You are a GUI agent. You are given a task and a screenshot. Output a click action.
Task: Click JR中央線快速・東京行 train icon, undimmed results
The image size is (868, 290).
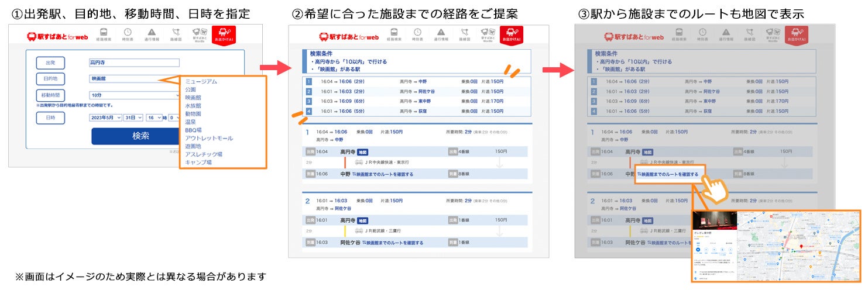358,163
